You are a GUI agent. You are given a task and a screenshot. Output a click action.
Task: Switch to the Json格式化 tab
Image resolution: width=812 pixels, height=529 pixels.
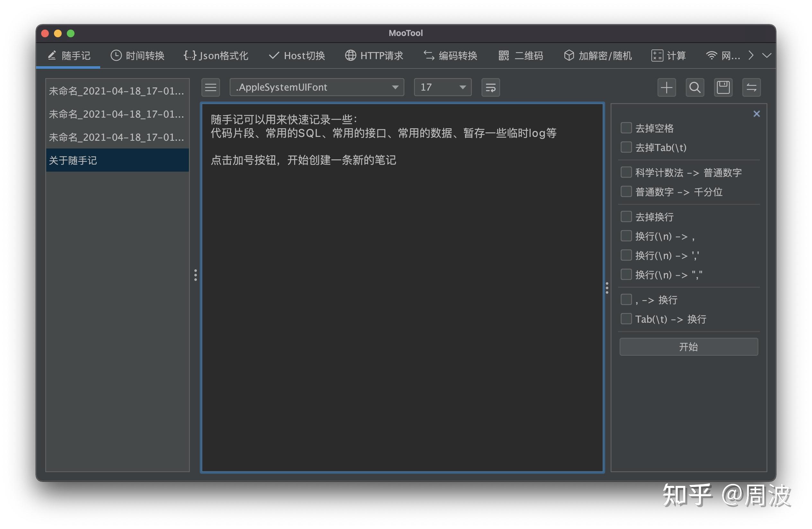tap(216, 56)
